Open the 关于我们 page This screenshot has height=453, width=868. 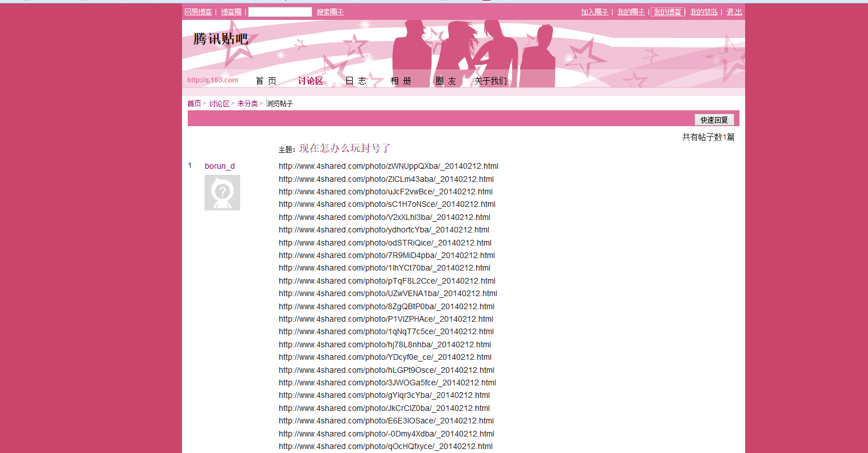[x=491, y=80]
